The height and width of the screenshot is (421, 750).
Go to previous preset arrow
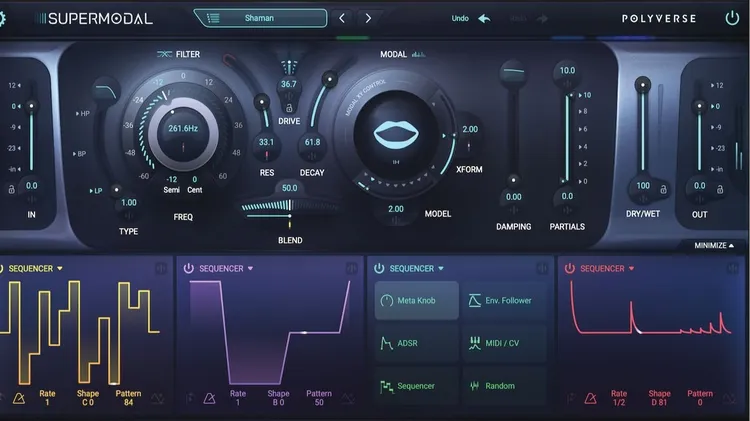tap(342, 18)
